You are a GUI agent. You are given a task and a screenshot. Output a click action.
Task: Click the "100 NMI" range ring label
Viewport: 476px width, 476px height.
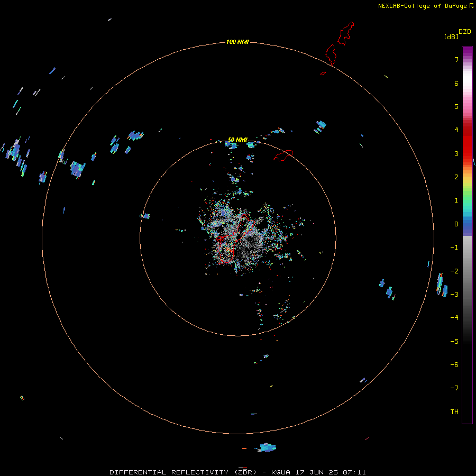[x=237, y=42]
